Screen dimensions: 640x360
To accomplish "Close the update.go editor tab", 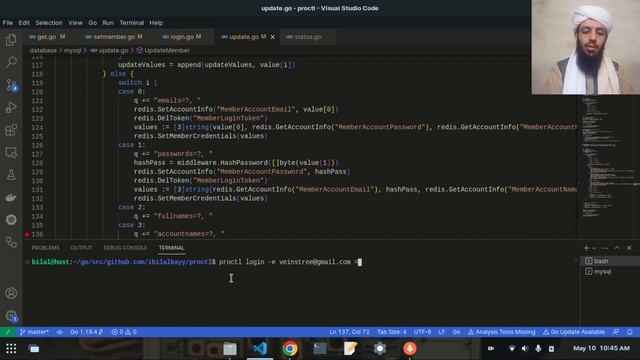I will coord(273,37).
